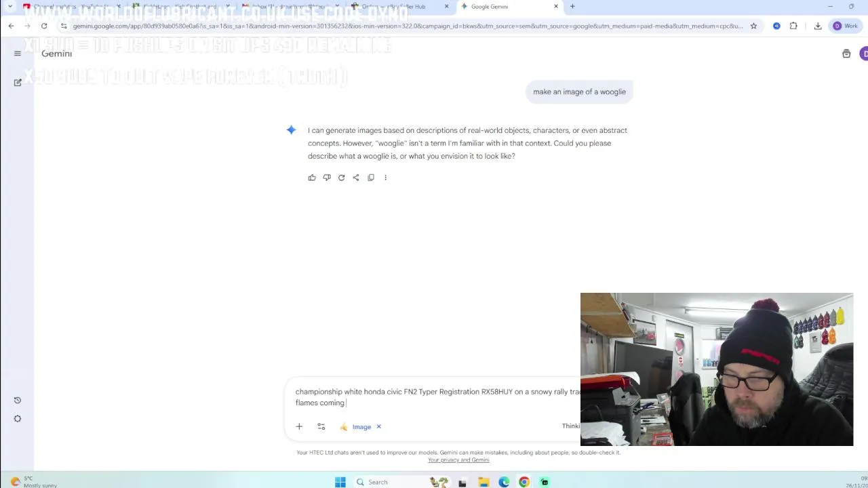Open the activity history icon in sidebar

point(18,400)
